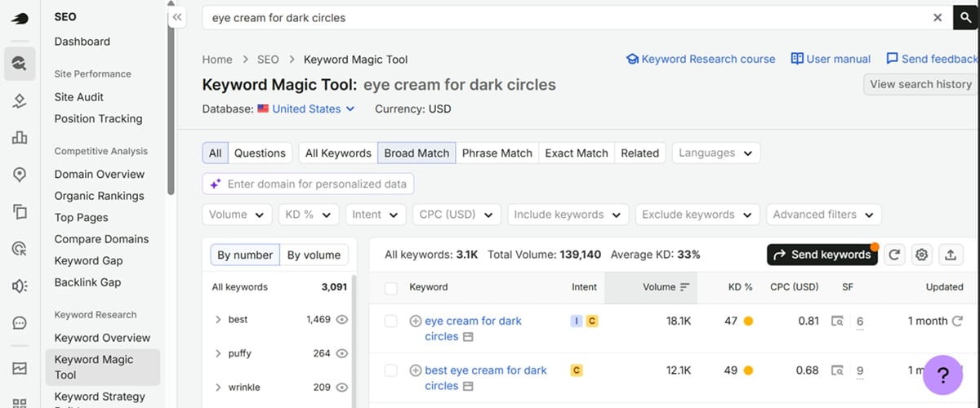Select the Phrase Match tab

point(497,153)
